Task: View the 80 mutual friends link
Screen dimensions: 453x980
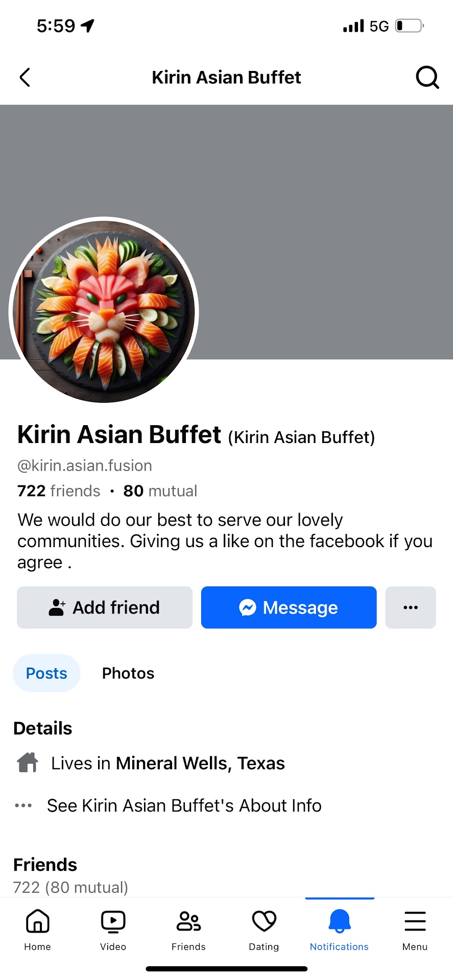Action: [160, 491]
